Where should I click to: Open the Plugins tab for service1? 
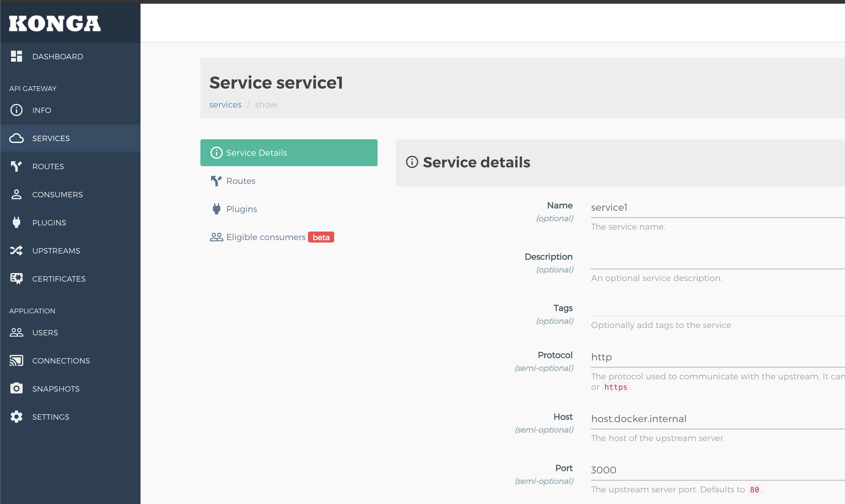241,209
